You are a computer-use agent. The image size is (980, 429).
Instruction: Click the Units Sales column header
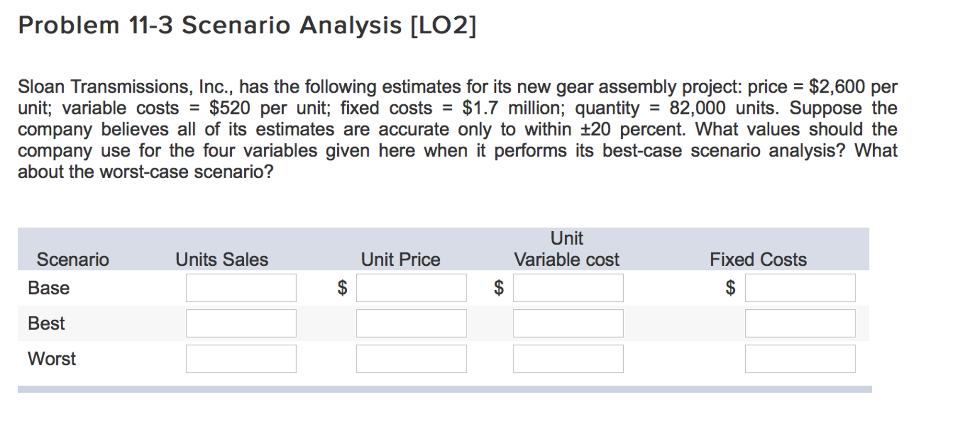tap(223, 259)
